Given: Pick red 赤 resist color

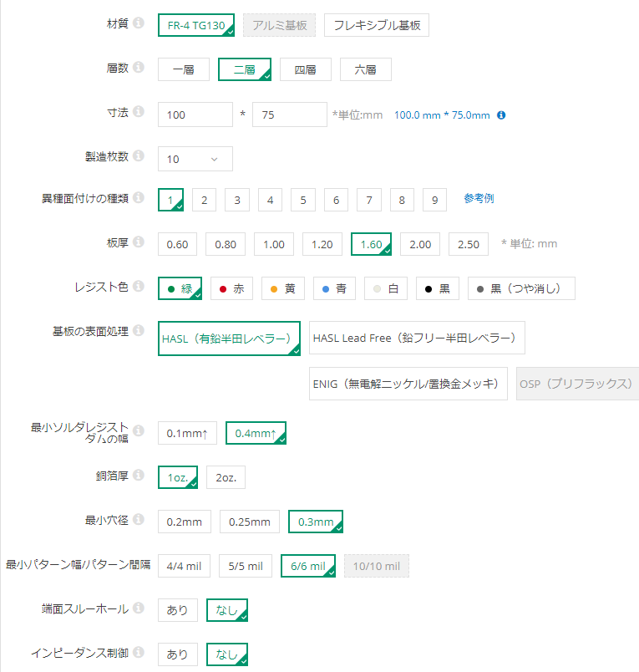Looking at the screenshot, I should point(231,288).
